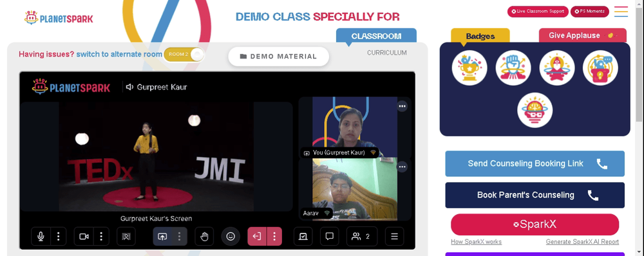Image resolution: width=644 pixels, height=256 pixels.
Task: Open chat panel icon
Action: (x=329, y=236)
